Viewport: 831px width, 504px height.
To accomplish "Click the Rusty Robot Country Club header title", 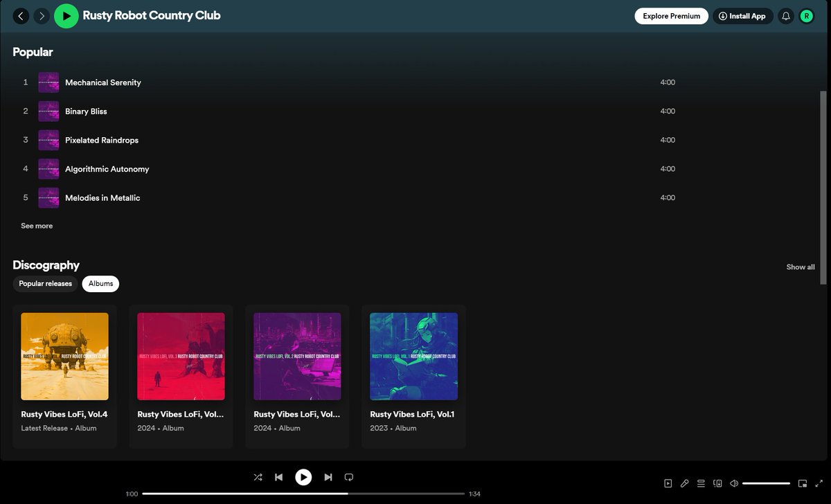I will tap(152, 15).
